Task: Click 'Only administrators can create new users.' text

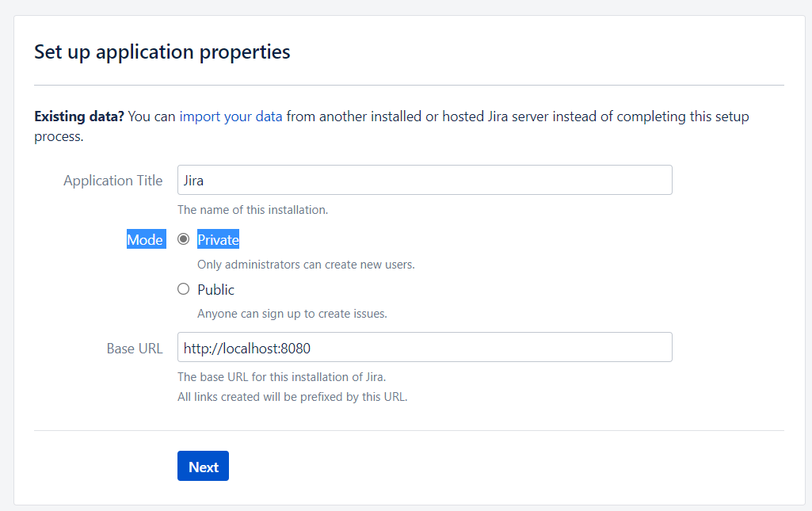Action: tap(306, 265)
